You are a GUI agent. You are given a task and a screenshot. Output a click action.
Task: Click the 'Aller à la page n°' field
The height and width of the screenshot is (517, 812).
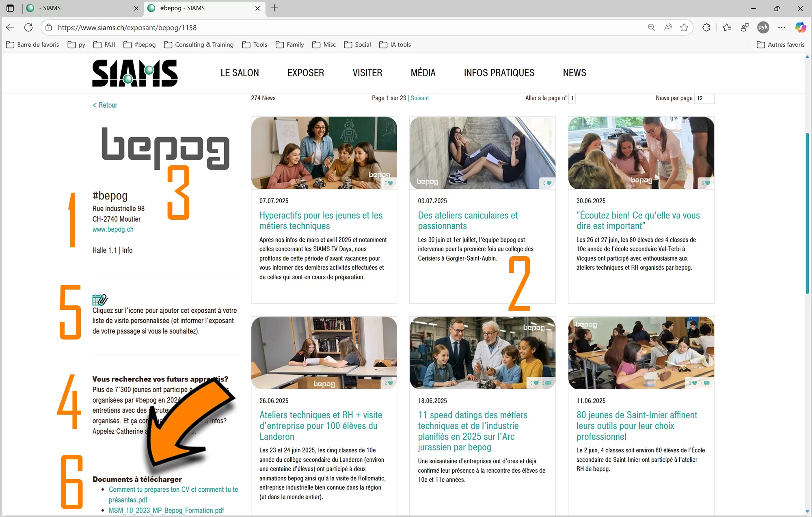[572, 98]
